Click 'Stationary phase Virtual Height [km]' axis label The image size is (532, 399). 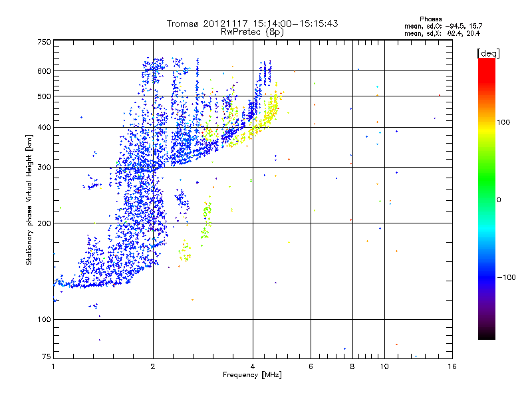[x=29, y=200]
